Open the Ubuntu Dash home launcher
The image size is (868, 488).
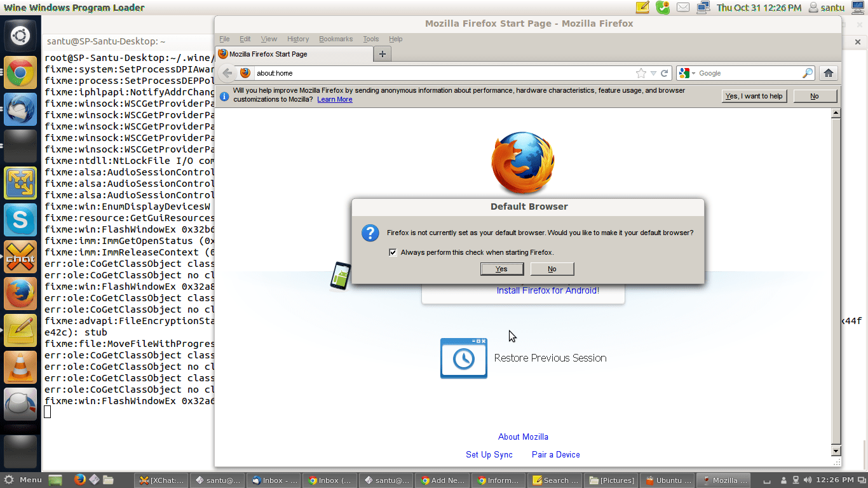point(20,36)
